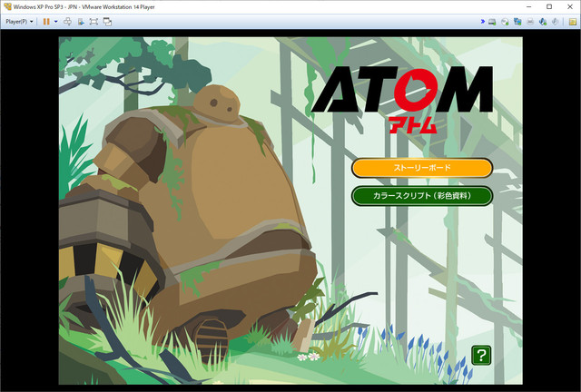Viewport: 581px width, 392px height.
Task: Switch to Unity mode
Action: pos(107,22)
